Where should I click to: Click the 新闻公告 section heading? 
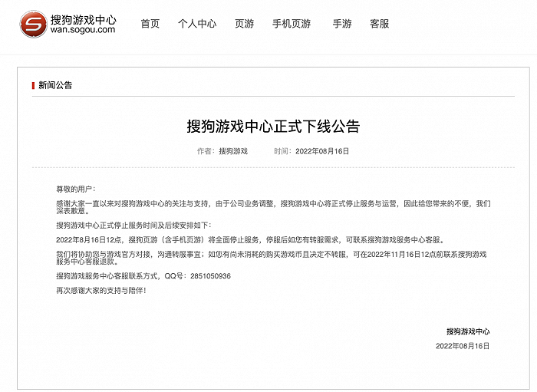pos(55,85)
